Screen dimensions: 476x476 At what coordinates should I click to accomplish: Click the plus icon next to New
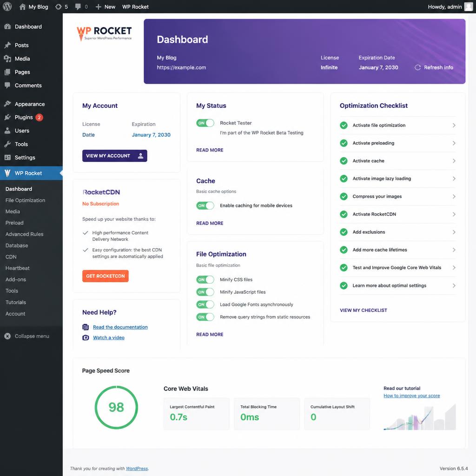point(98,7)
